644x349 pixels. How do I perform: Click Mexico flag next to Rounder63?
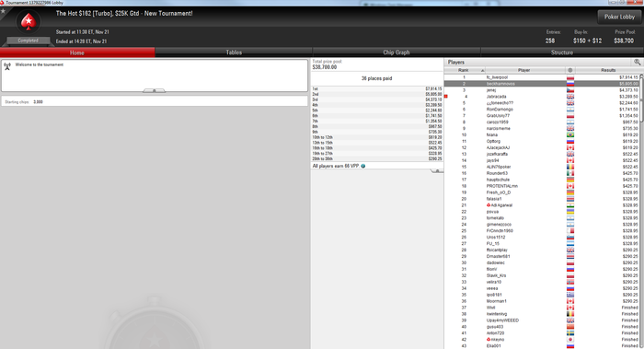(570, 173)
